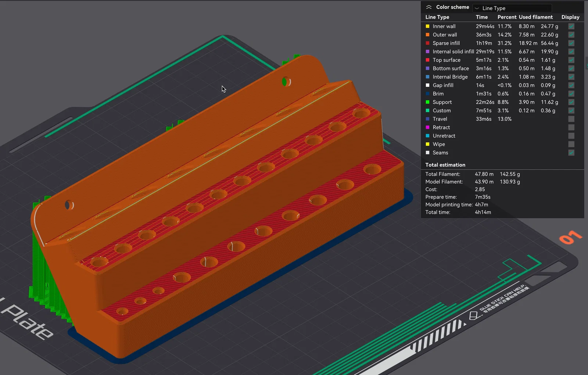Viewport: 588px width, 375px height.
Task: Click the 'Internal solid infill' label
Action: click(453, 52)
